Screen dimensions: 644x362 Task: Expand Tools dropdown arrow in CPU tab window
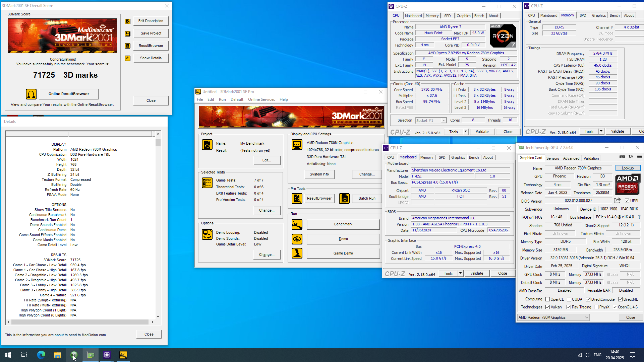click(x=466, y=132)
